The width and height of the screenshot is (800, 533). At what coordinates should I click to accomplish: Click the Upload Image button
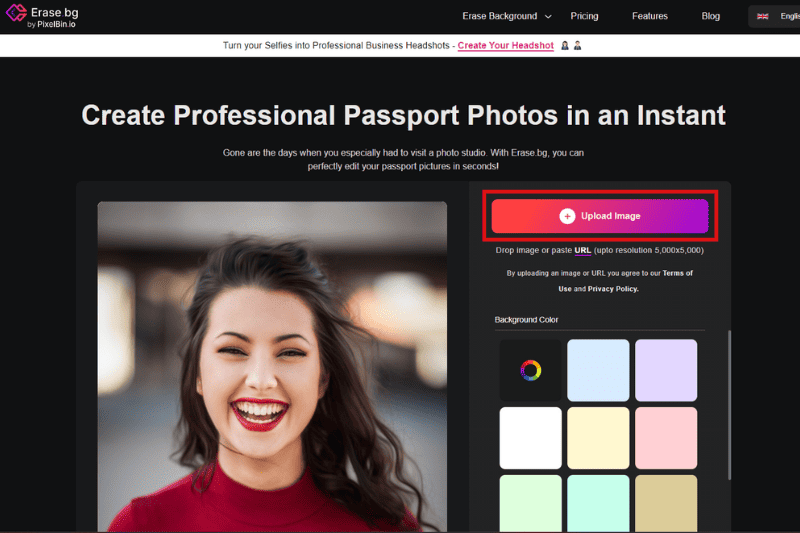600,216
